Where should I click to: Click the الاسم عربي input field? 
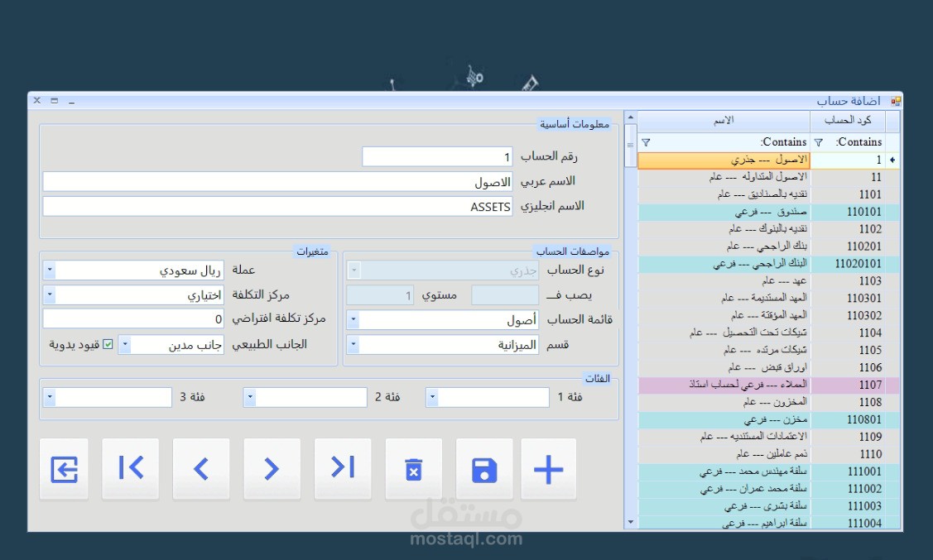click(278, 182)
